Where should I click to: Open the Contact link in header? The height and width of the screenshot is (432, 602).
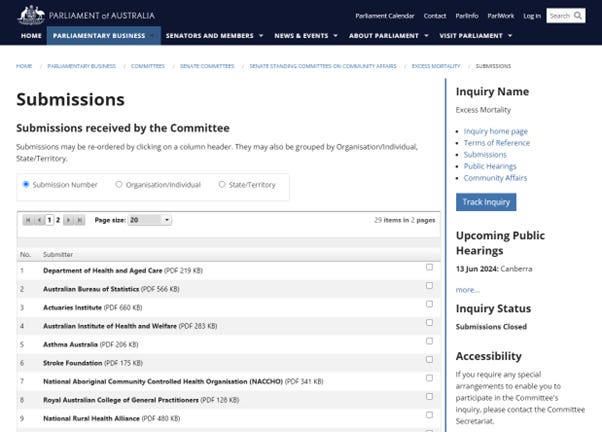pyautogui.click(x=435, y=16)
